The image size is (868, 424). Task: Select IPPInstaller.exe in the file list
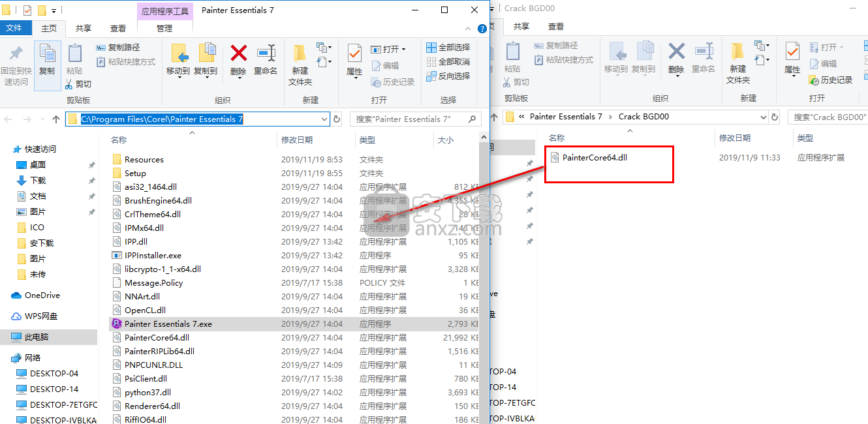(153, 256)
